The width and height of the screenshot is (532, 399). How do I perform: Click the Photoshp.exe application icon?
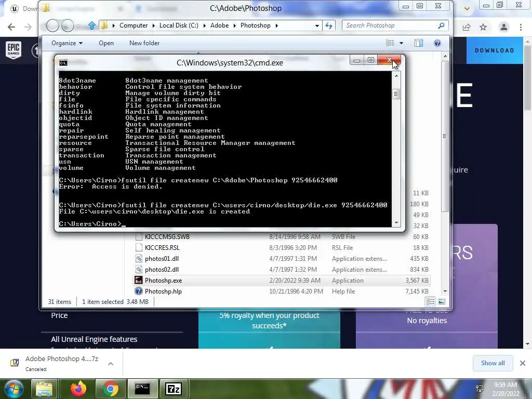(138, 280)
